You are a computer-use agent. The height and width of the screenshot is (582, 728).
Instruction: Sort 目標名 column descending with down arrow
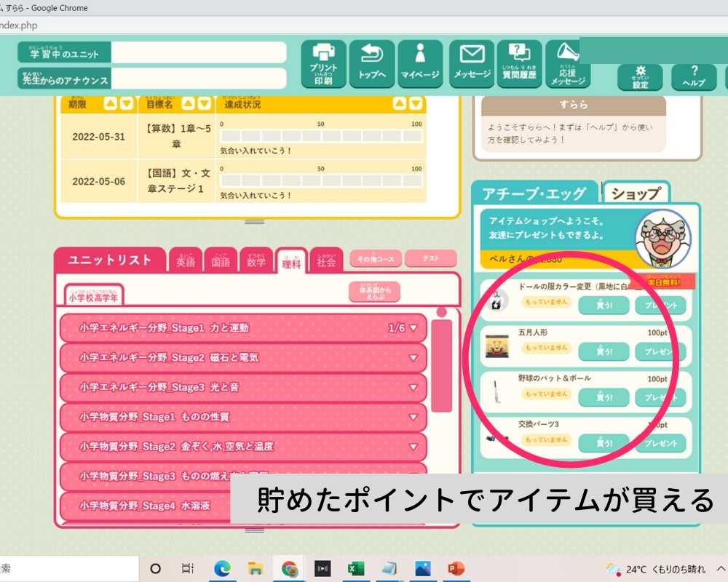[205, 103]
